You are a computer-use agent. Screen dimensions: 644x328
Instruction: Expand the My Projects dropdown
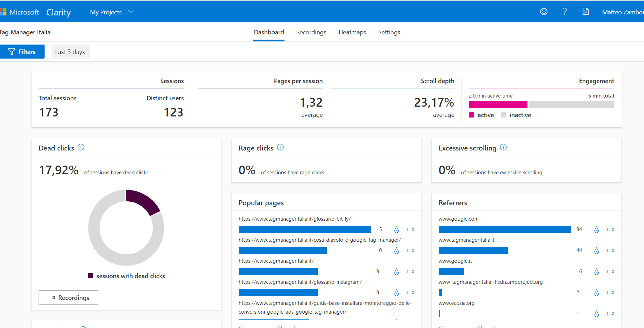tap(112, 12)
